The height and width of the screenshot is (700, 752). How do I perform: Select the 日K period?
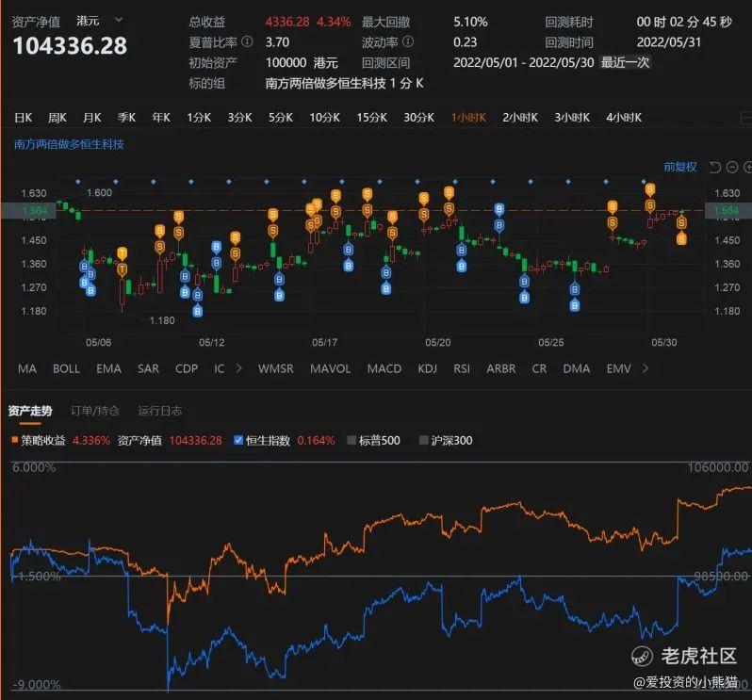(x=23, y=118)
